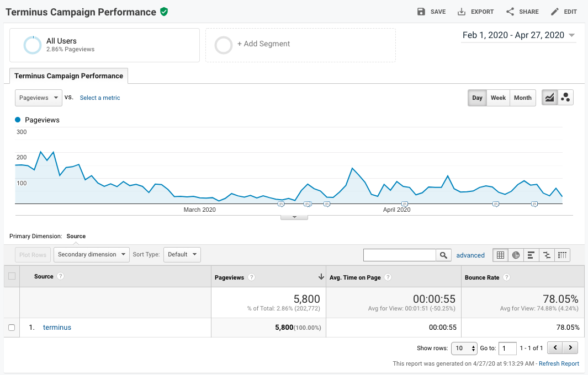Select the performance bar view icon
The height and width of the screenshot is (375, 588).
click(x=531, y=255)
